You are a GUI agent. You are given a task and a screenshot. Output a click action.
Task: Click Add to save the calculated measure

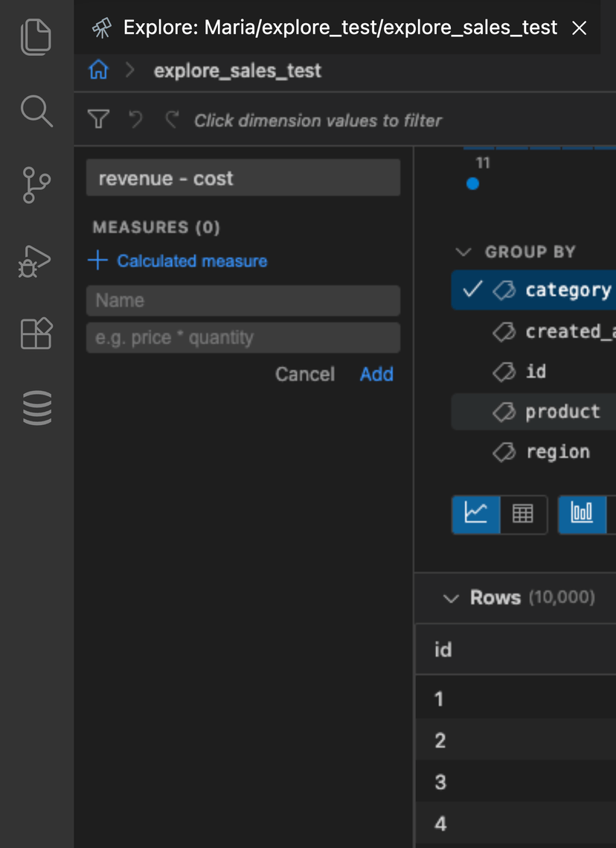click(x=376, y=374)
